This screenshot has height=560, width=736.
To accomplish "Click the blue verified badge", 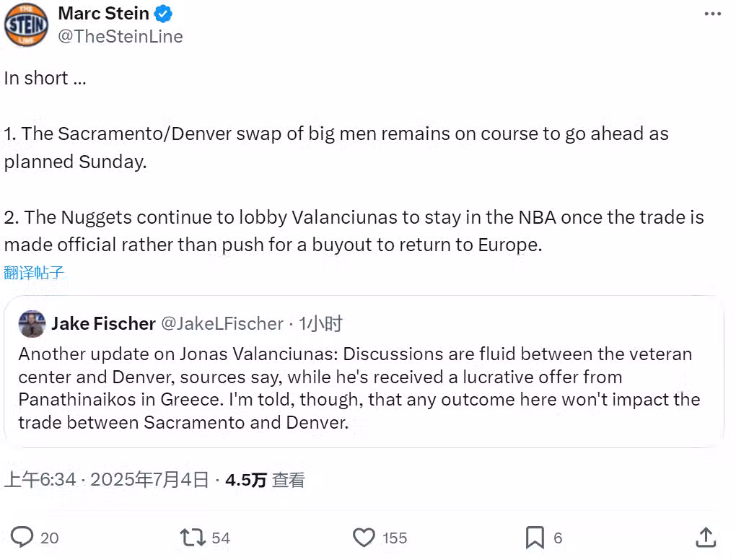I will tap(165, 14).
